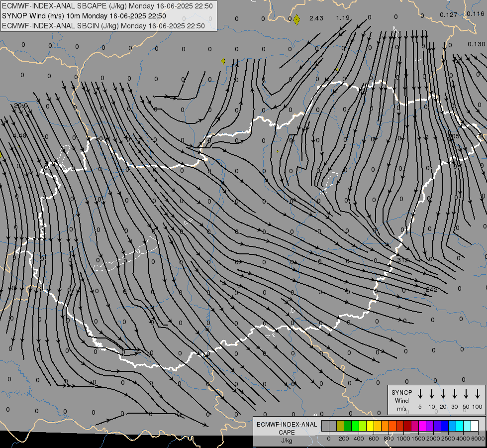Click the 312 value label
The image size is (487, 448).
coord(403,260)
